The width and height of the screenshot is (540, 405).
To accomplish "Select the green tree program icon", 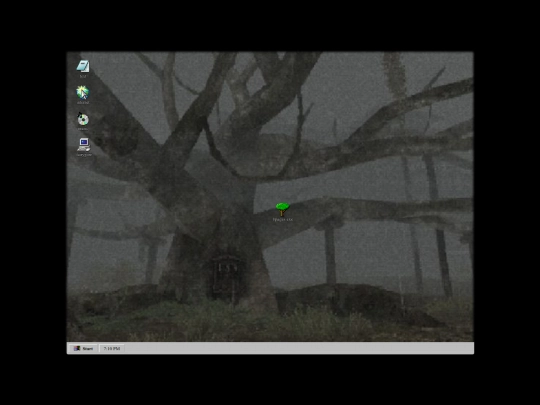I will coord(282,209).
